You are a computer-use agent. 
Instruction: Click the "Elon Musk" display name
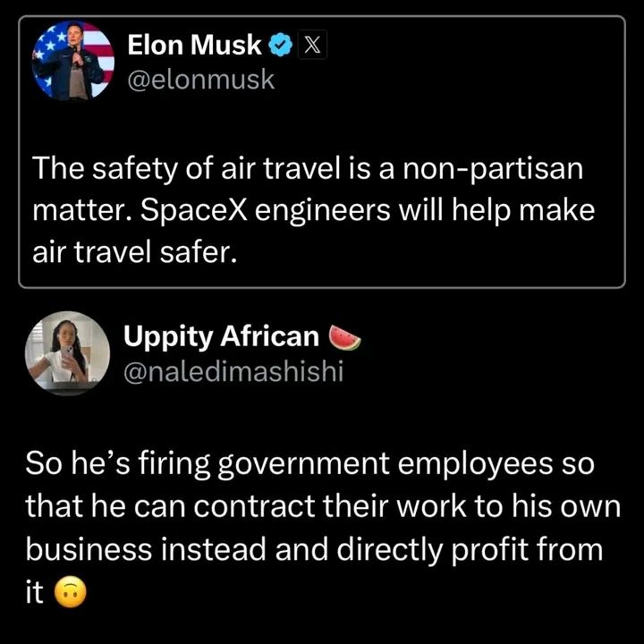click(196, 44)
